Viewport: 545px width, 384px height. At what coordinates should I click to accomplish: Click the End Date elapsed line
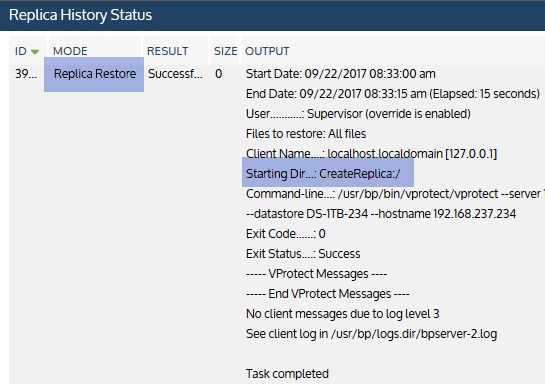[393, 94]
